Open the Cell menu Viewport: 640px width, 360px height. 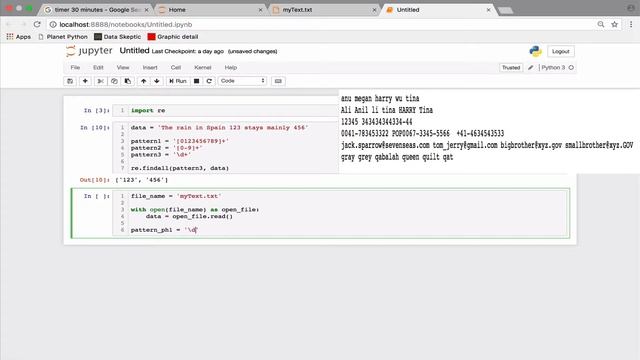176,67
